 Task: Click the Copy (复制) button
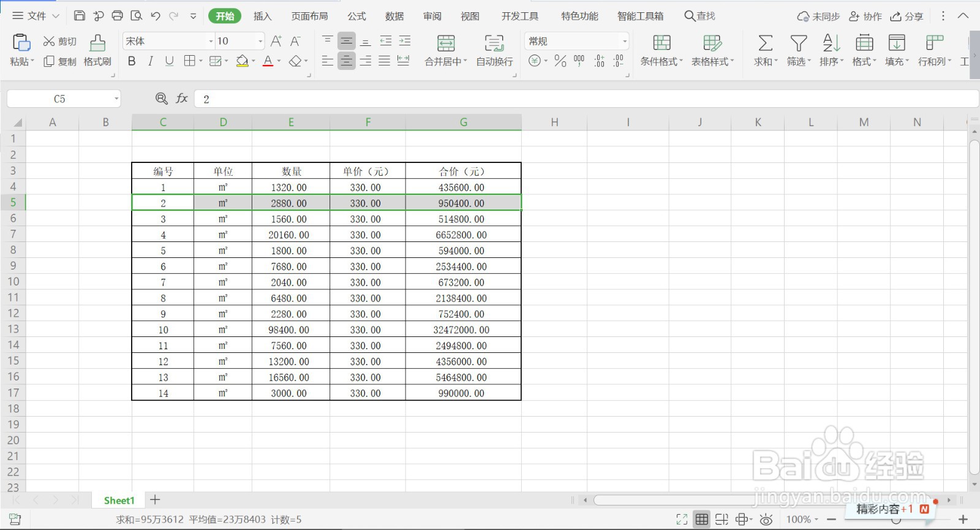[59, 61]
